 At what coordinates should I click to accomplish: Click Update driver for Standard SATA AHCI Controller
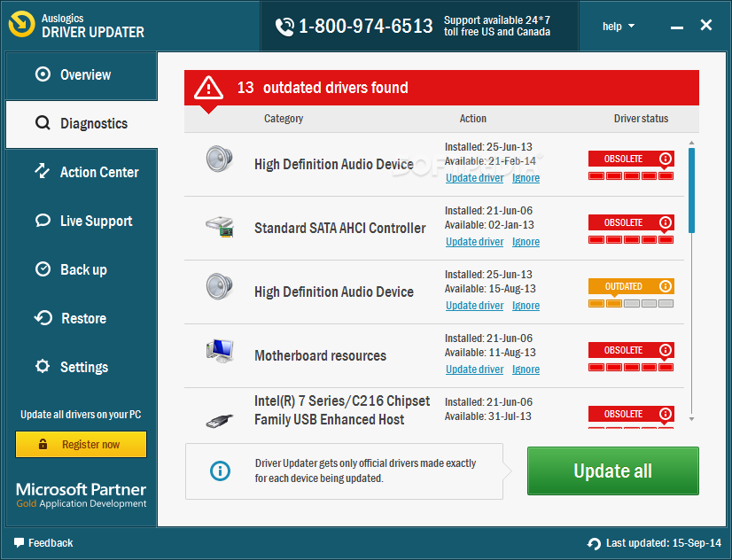click(x=474, y=242)
